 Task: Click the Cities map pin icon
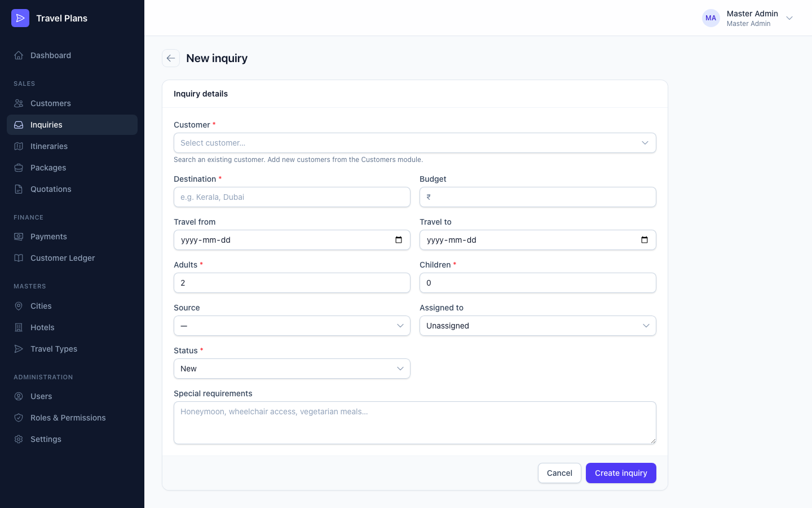pyautogui.click(x=19, y=306)
